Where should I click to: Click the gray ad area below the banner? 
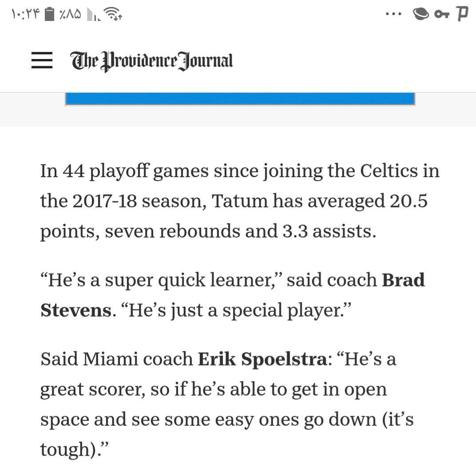pos(238,116)
